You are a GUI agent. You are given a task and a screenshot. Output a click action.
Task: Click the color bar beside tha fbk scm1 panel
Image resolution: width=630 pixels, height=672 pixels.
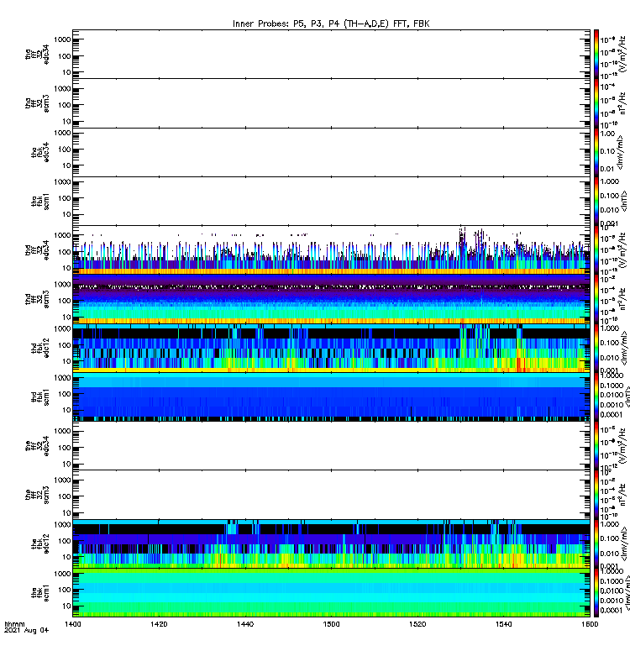pos(596,202)
